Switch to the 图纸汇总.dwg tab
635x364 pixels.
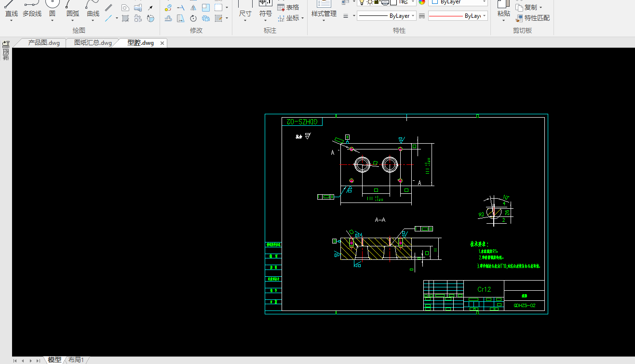[x=93, y=43]
